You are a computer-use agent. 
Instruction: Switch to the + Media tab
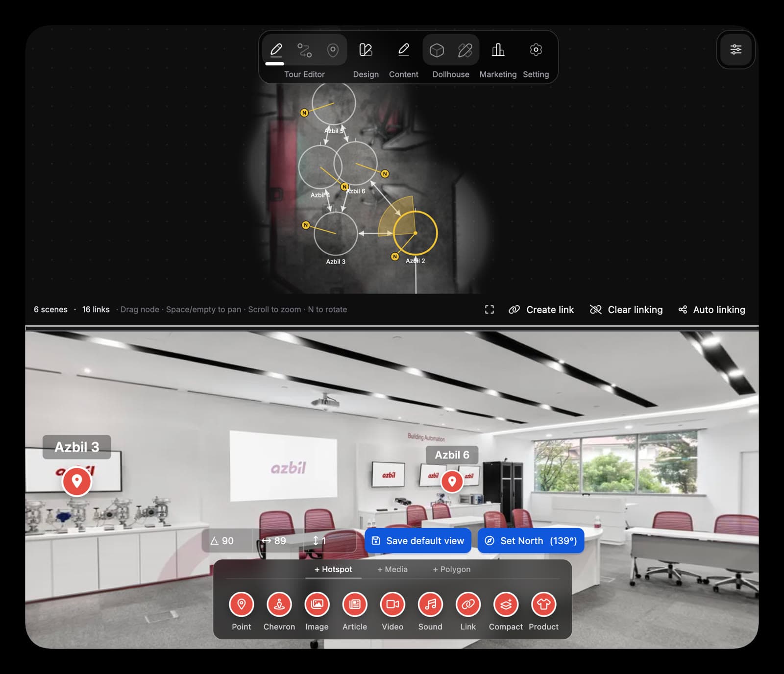tap(392, 569)
